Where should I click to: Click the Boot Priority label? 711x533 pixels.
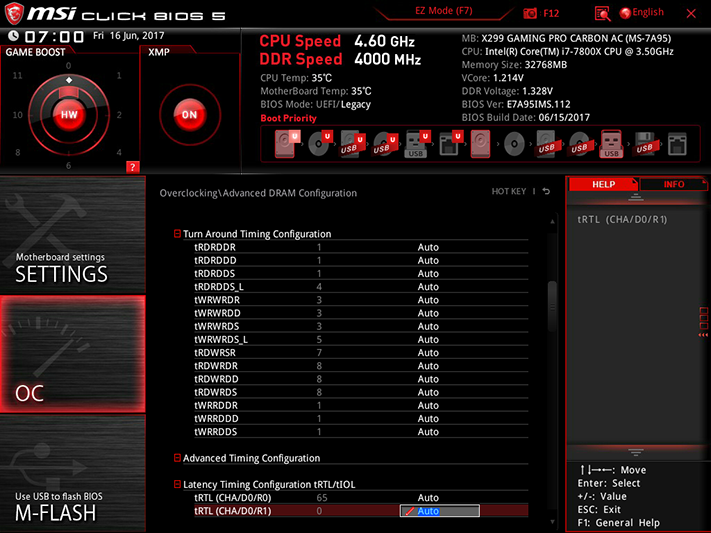tap(288, 118)
